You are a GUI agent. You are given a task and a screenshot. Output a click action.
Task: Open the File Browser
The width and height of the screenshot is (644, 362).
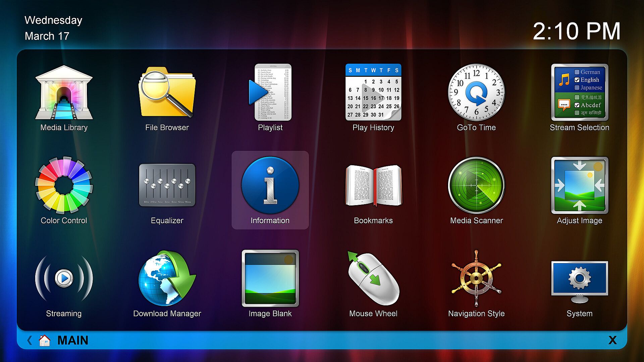[167, 93]
